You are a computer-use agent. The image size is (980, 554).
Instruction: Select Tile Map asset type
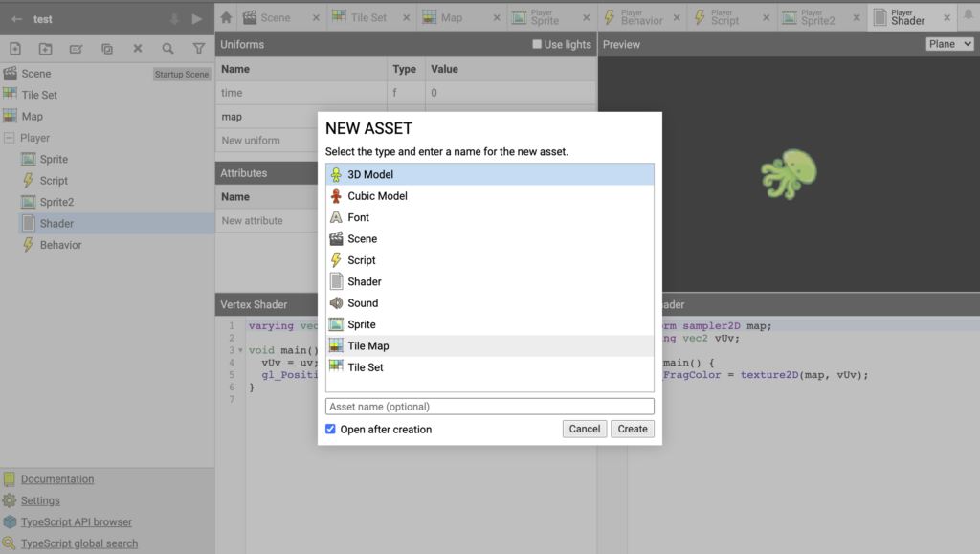point(490,346)
